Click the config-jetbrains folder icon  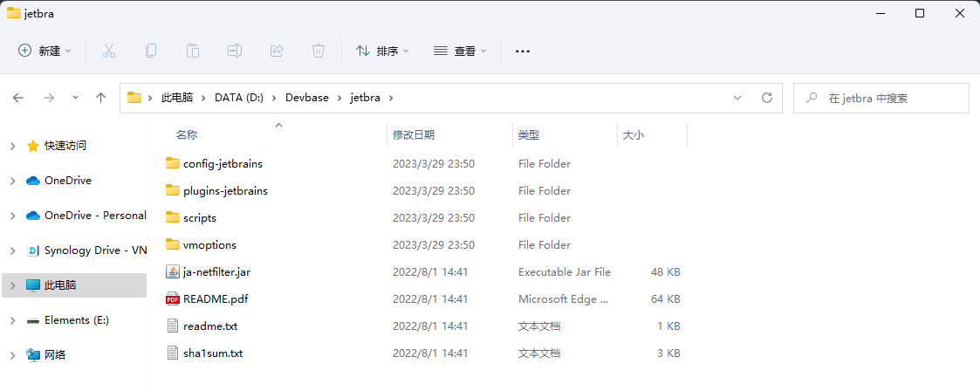coord(173,164)
